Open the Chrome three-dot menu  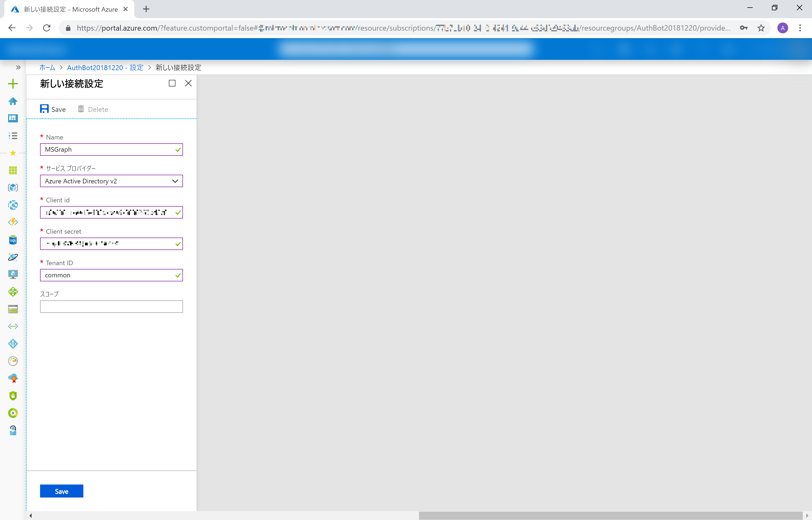point(800,28)
